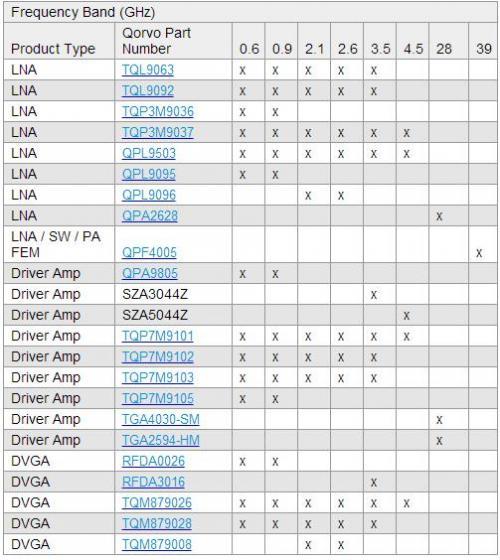The image size is (500, 560).
Task: Open the QPL9096 product link
Action: coord(149,195)
